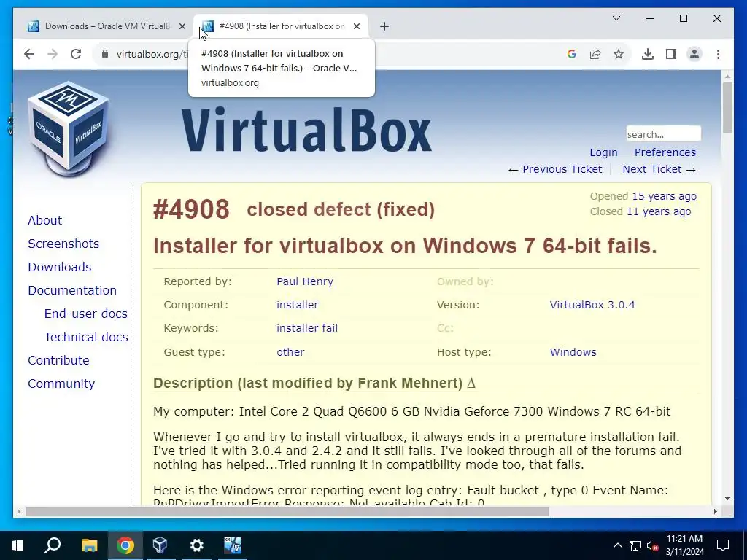Click the address bar URL
The height and width of the screenshot is (560, 747).
coord(152,54)
